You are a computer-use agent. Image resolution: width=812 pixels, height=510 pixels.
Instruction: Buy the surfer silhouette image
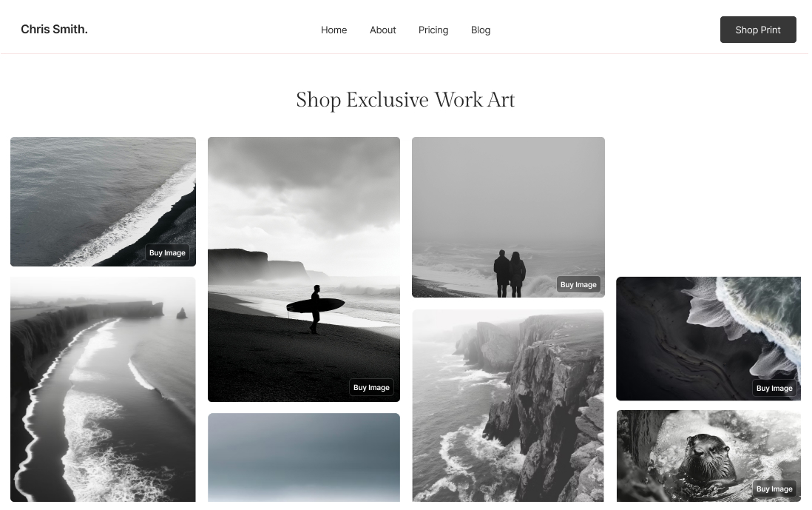(x=371, y=388)
